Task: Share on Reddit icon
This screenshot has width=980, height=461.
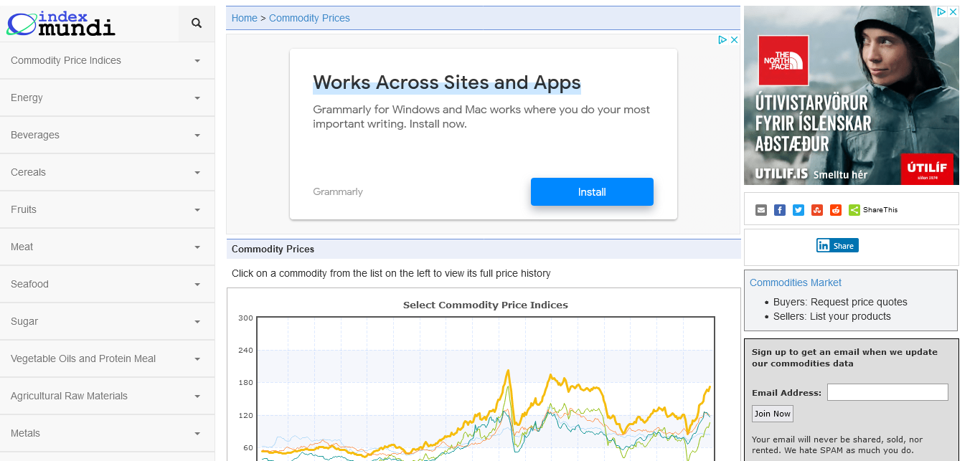Action: 836,210
